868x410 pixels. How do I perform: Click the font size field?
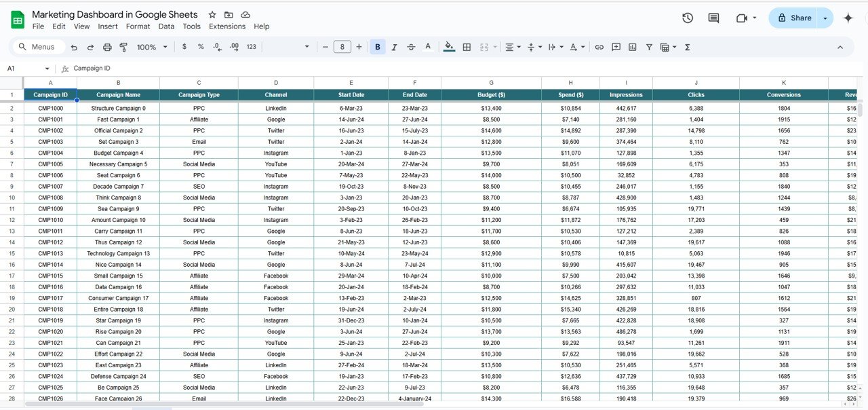pyautogui.click(x=342, y=47)
